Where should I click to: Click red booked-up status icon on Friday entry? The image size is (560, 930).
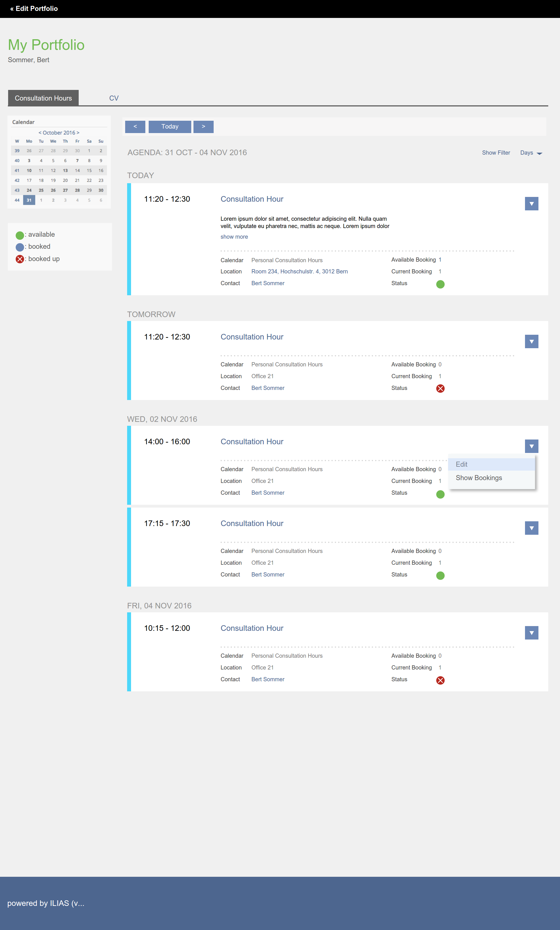[x=440, y=680]
